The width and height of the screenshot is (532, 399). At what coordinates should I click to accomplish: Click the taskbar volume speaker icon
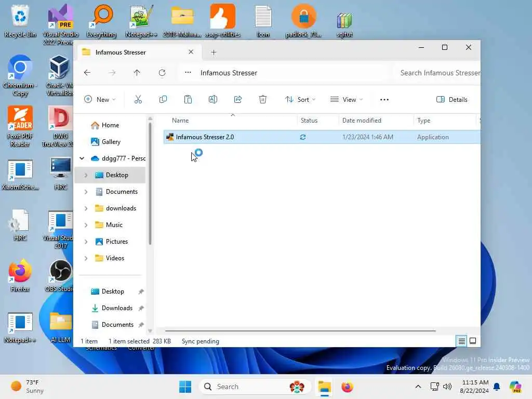(x=447, y=387)
